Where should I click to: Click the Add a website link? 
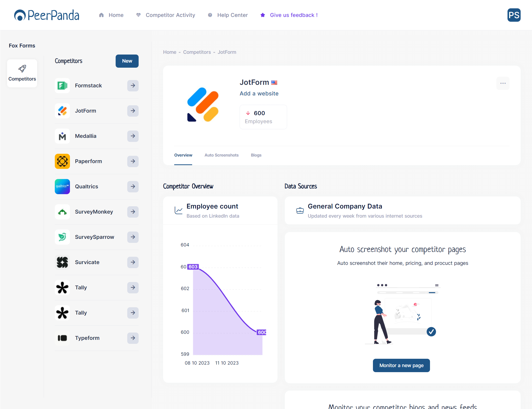259,93
